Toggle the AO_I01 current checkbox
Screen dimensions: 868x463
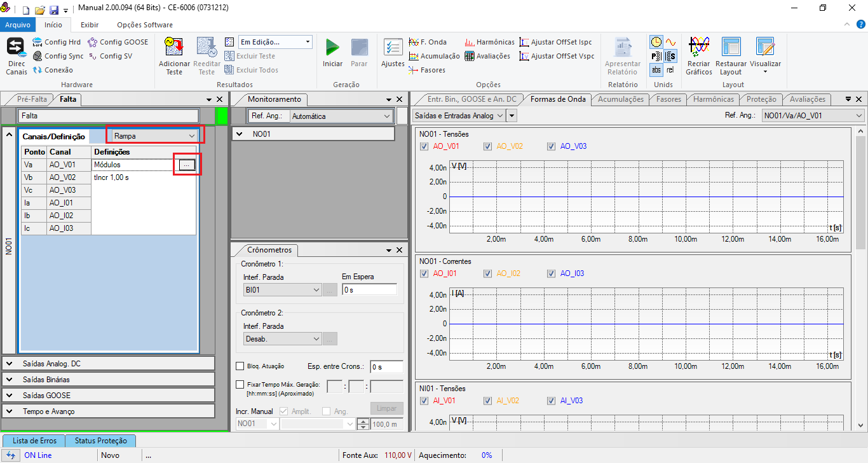click(424, 273)
